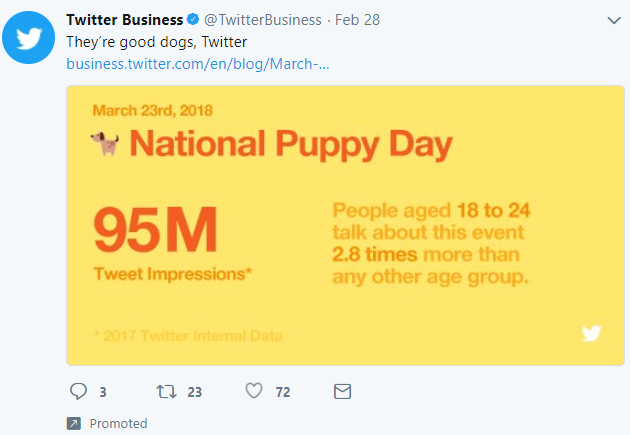Click the blue verified badge
This screenshot has height=435, width=630.
[x=193, y=19]
